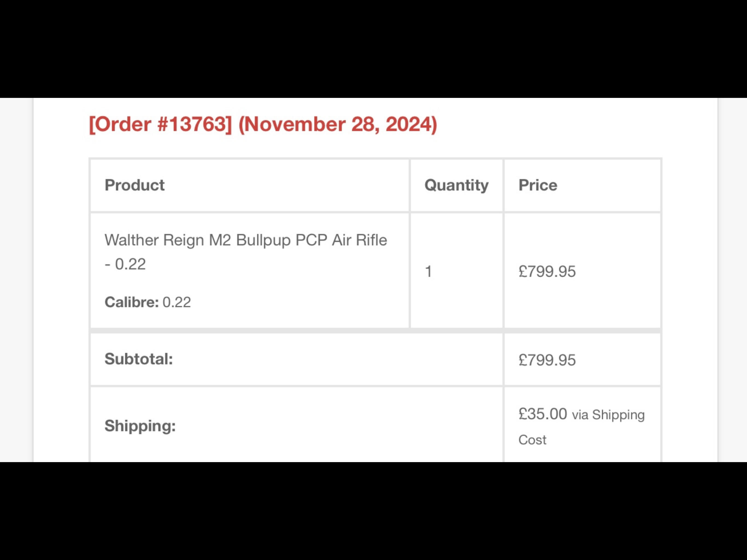Select the Shipping label
The width and height of the screenshot is (747, 560).
pos(140,426)
